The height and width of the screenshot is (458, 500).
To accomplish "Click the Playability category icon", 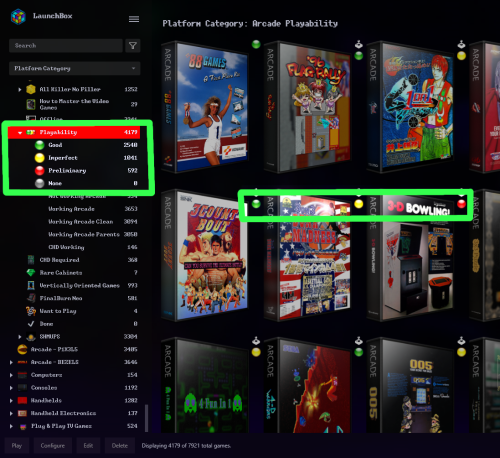I will [31, 132].
